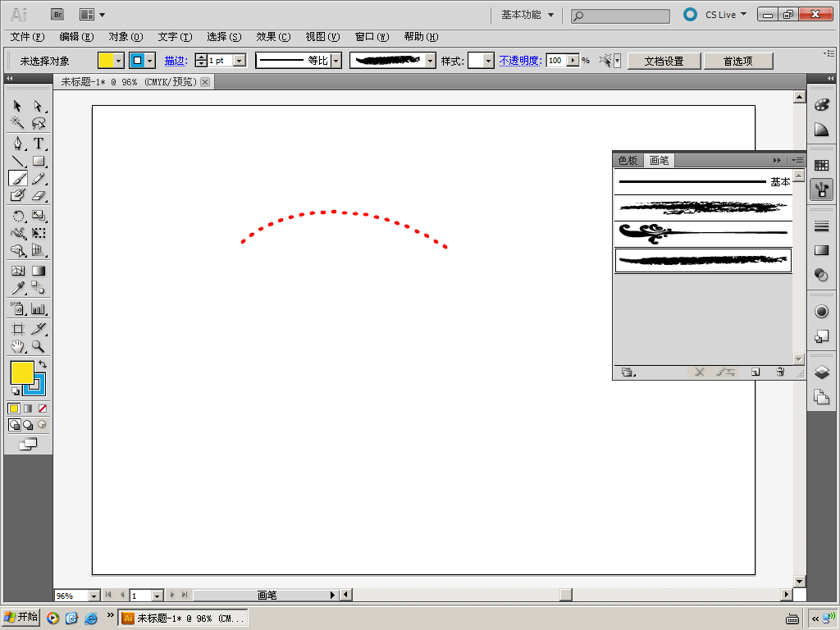Select the Blend tool
The height and width of the screenshot is (630, 840).
38,288
